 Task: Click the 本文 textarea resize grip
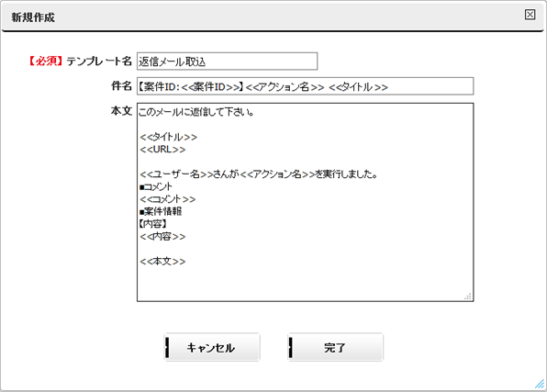468,297
